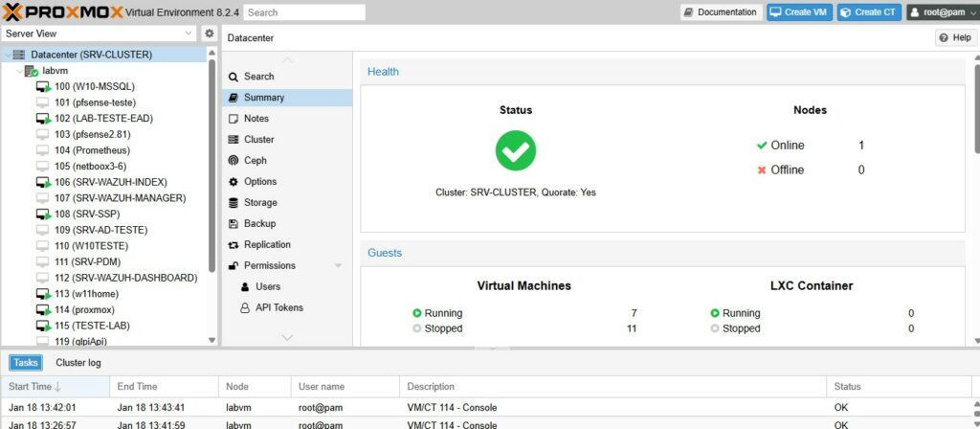Click VM 113 (w11home) monitor icon
This screenshot has width=980, height=429.
43,294
